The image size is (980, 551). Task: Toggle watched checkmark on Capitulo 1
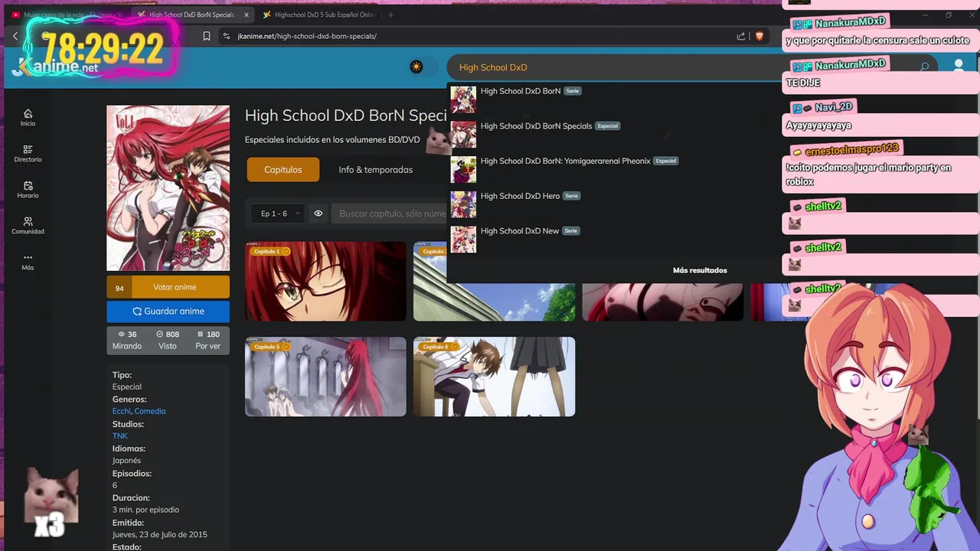(x=286, y=251)
